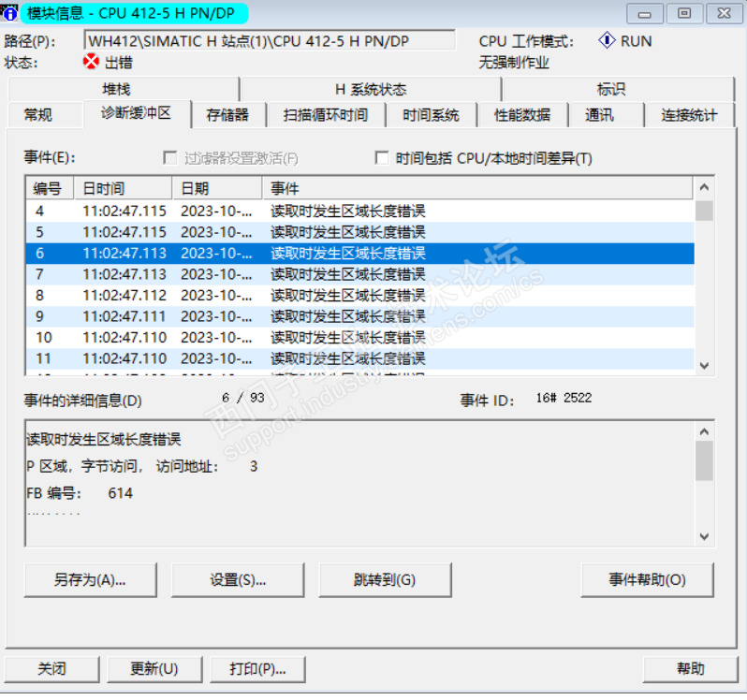Click the 跳转到(G) button
Viewport: 747px width, 700px height.
click(385, 580)
